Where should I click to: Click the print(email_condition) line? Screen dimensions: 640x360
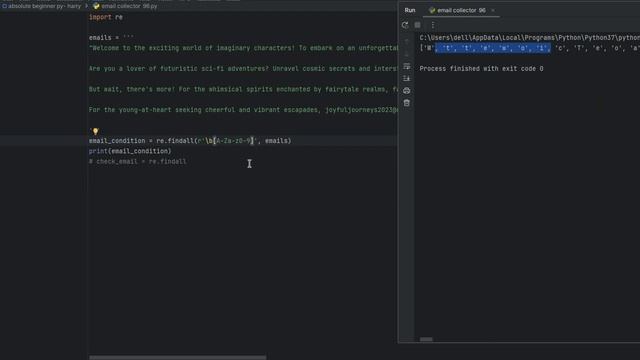click(x=130, y=151)
